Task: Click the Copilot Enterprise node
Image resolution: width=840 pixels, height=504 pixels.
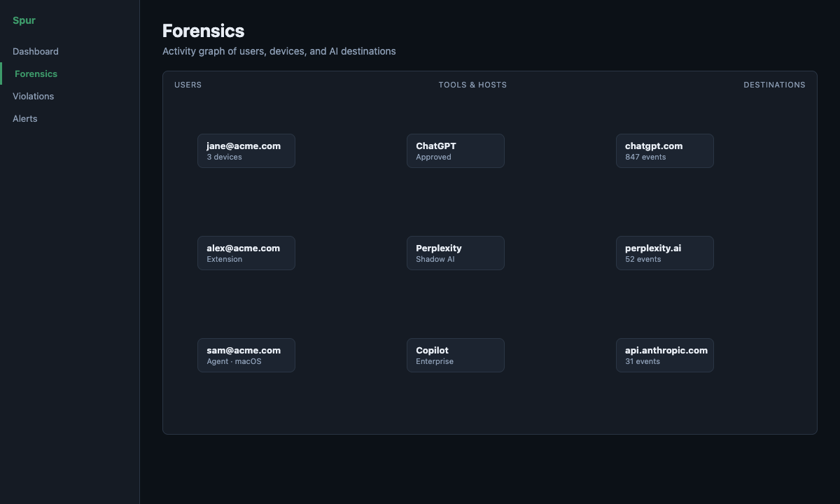Action: pos(456,355)
